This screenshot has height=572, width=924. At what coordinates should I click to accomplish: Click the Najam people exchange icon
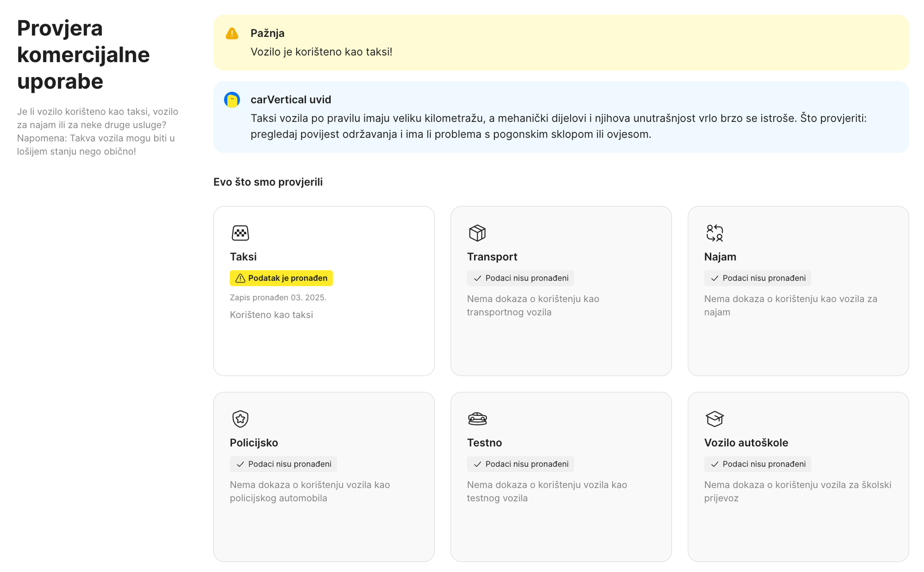click(714, 233)
